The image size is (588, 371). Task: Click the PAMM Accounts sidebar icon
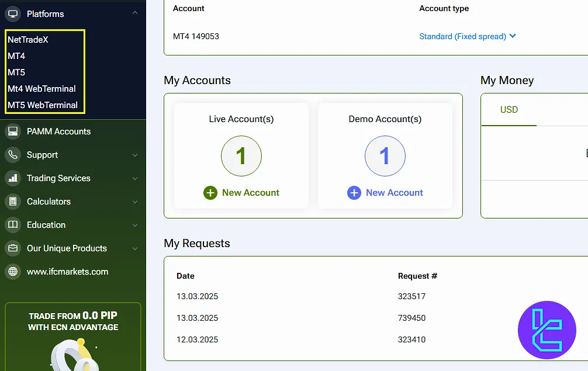12,131
